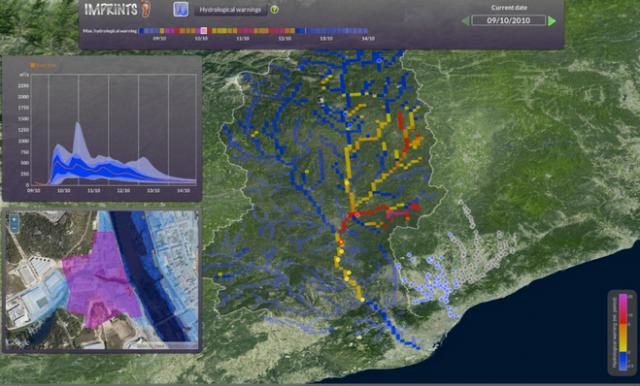Image resolution: width=640 pixels, height=386 pixels.
Task: Advance date with green right arrow
Action: (552, 20)
